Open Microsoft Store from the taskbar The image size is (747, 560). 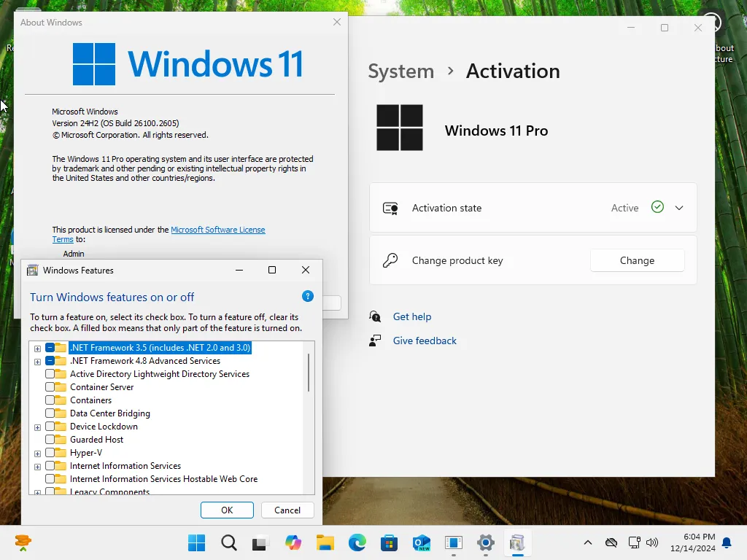pos(390,542)
